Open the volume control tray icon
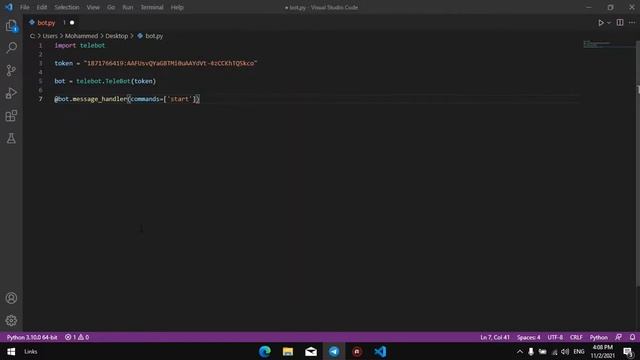This screenshot has width=640, height=360. [565, 351]
